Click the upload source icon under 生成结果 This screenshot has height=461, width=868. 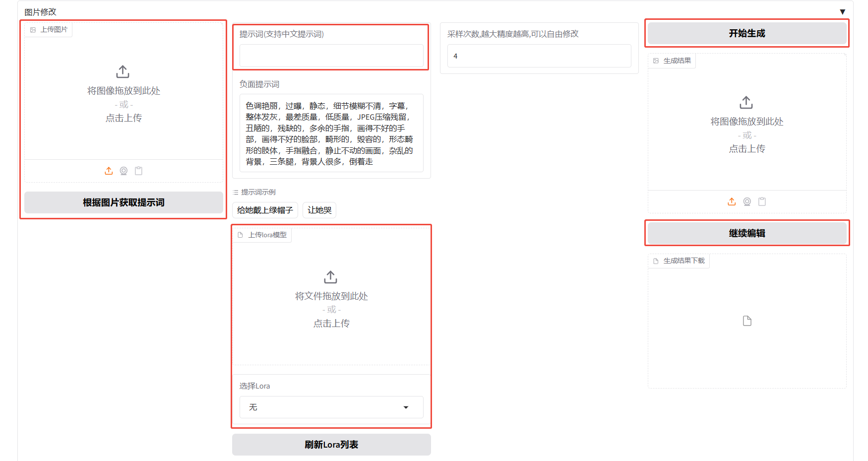point(732,201)
